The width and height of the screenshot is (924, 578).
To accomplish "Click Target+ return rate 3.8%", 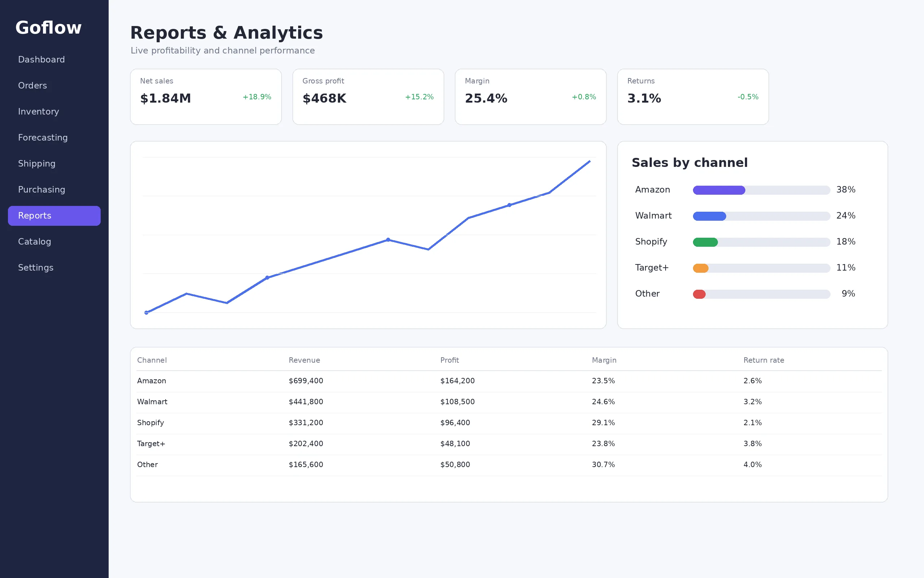I will tap(753, 444).
